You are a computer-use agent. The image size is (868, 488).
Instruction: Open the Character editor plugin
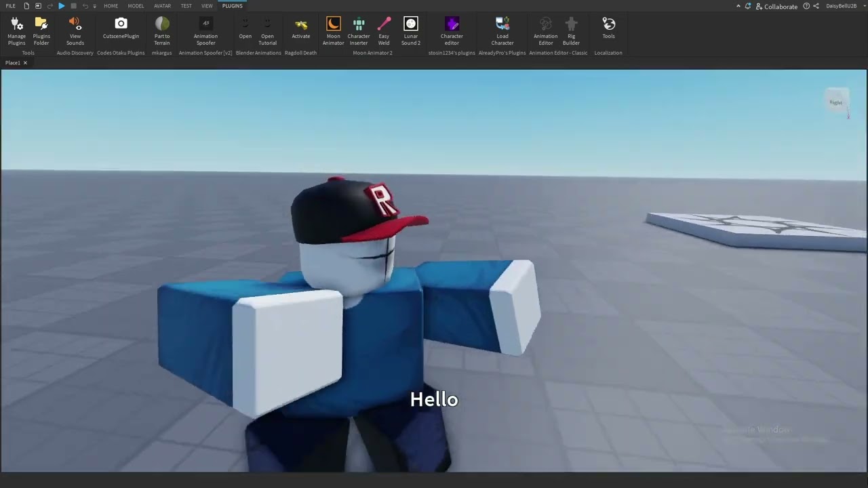point(452,31)
